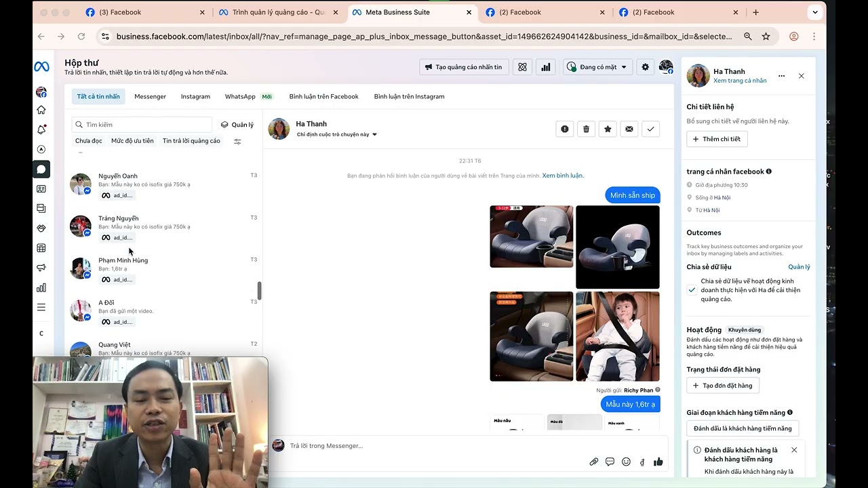Open 'Xem bình luận' link in the chat thread
This screenshot has width=868, height=488.
click(563, 176)
